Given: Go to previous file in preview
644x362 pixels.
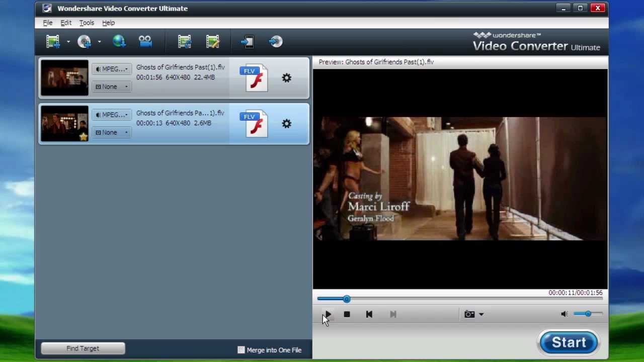Looking at the screenshot, I should pyautogui.click(x=369, y=314).
